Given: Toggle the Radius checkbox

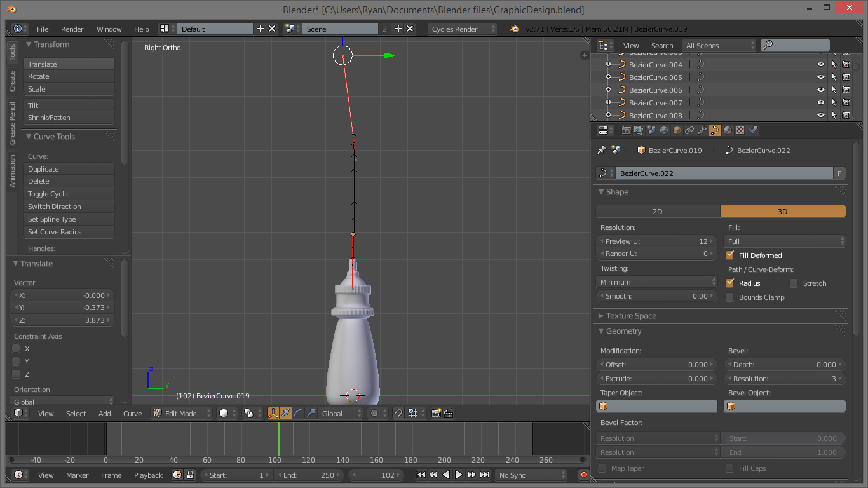Looking at the screenshot, I should (729, 283).
